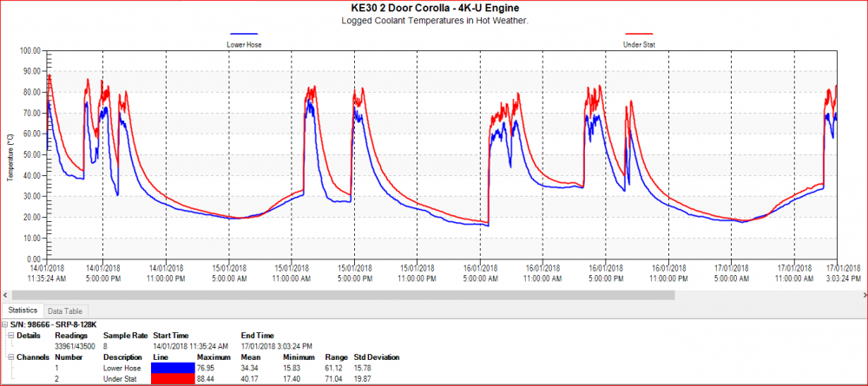
Task: Click the Sample Rate column header
Action: point(125,336)
